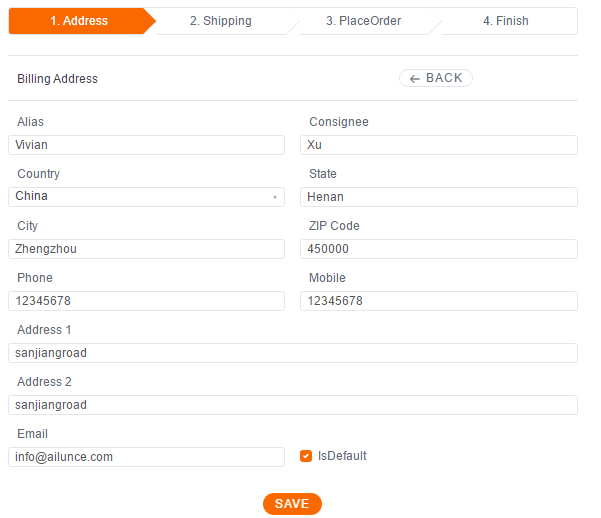The image size is (601, 518).
Task: Click the Billing Address heading
Action: coord(58,79)
